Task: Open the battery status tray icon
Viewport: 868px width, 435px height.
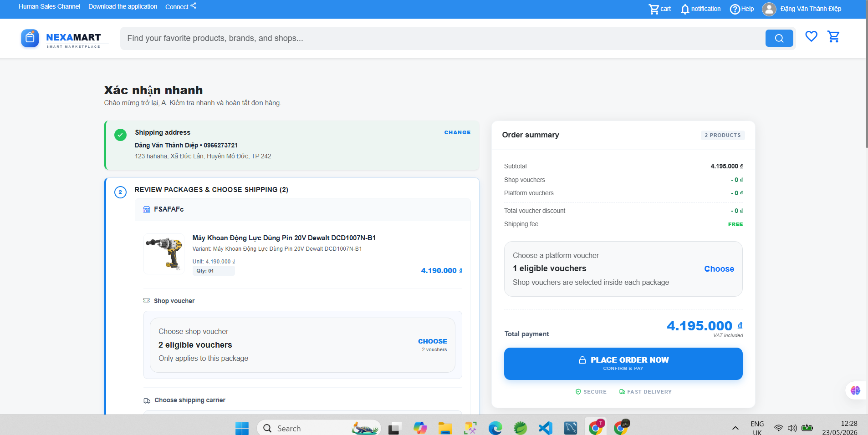Action: pyautogui.click(x=807, y=428)
